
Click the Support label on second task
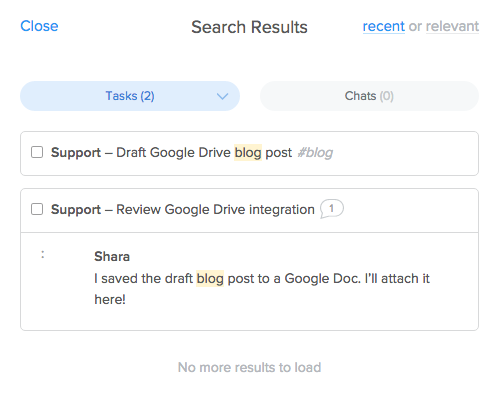click(76, 210)
